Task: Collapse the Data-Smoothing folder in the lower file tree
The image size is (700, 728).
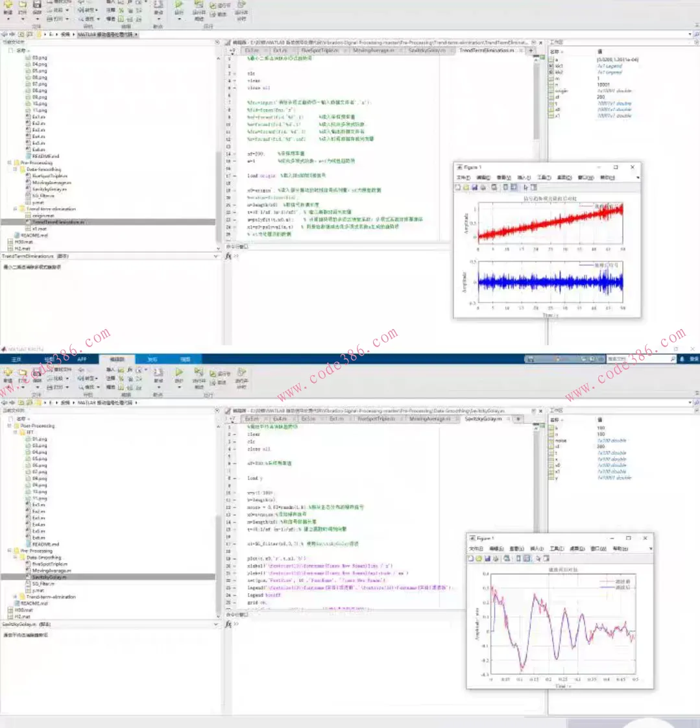Action: tap(15, 557)
